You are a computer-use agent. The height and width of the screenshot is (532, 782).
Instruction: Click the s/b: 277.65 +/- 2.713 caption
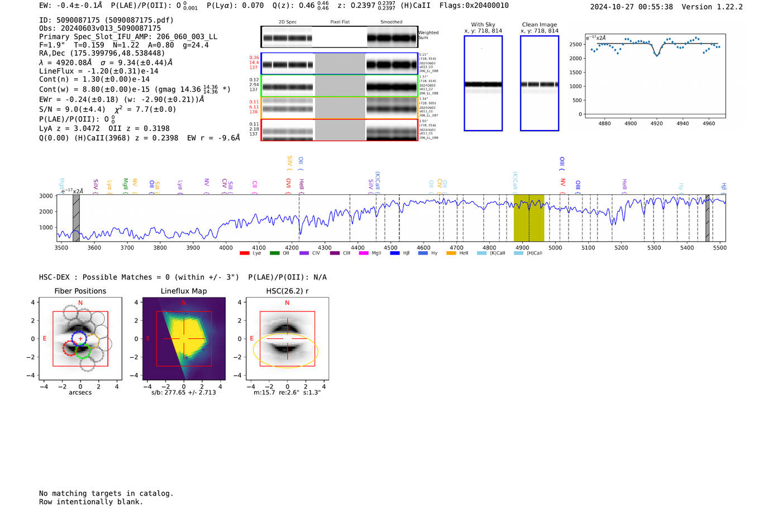184,392
